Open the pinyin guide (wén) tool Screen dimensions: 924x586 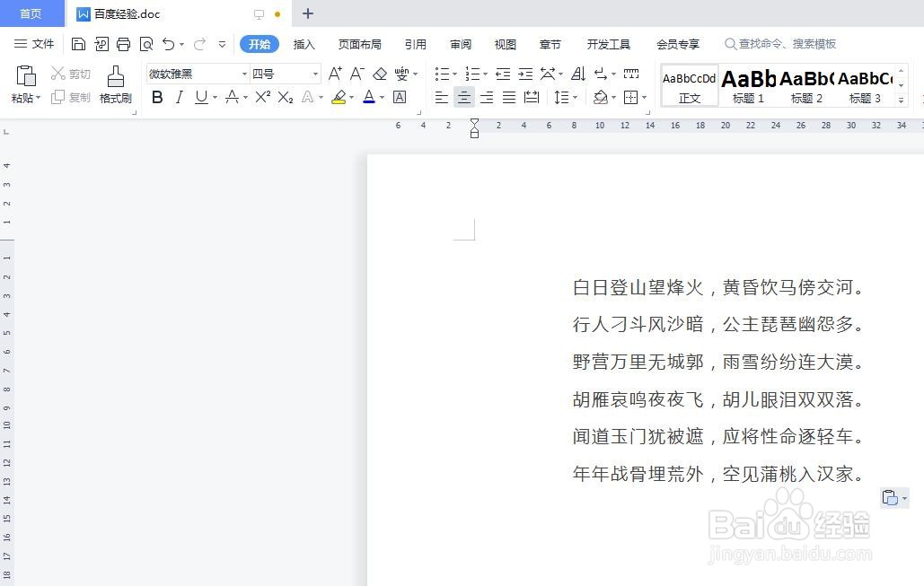400,74
